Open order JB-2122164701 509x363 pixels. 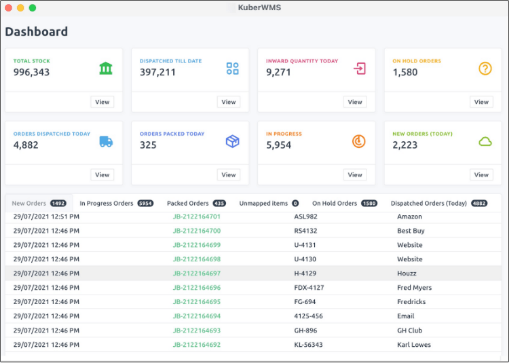click(197, 217)
